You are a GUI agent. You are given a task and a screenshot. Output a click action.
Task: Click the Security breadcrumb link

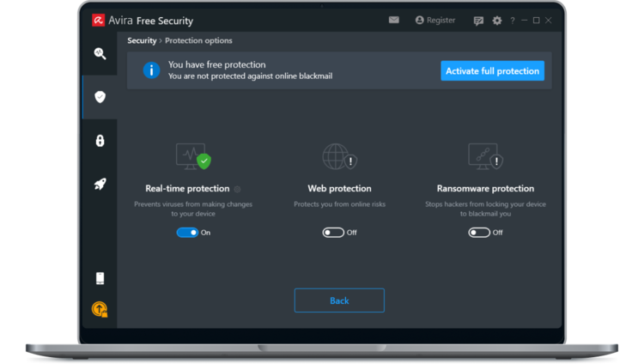142,40
